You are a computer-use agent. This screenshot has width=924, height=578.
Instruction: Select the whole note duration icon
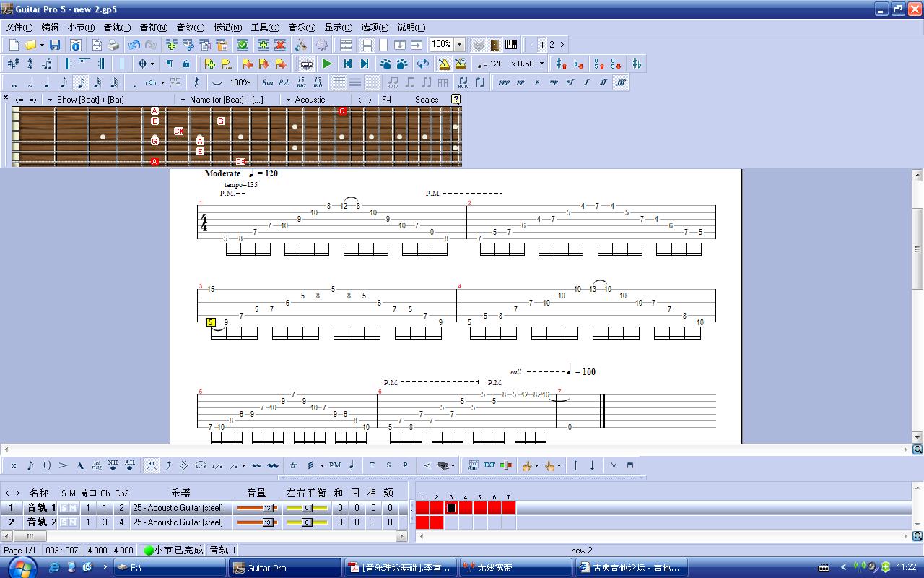point(14,82)
